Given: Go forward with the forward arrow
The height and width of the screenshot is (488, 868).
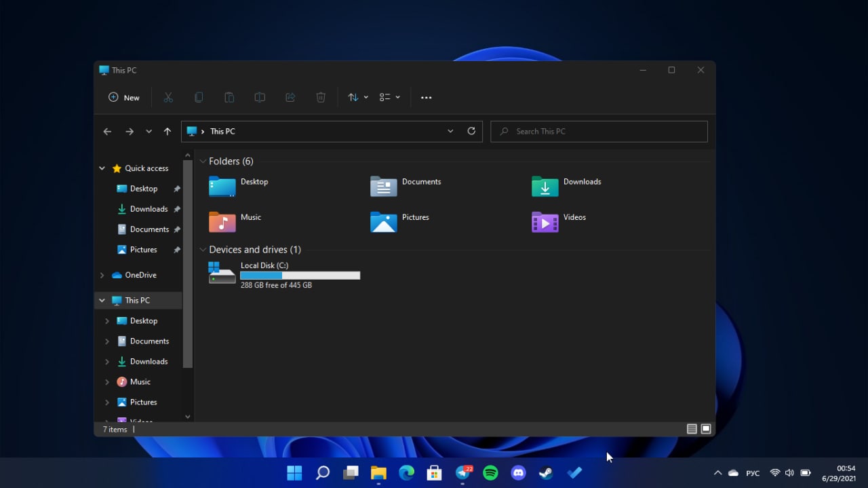Looking at the screenshot, I should click(130, 132).
